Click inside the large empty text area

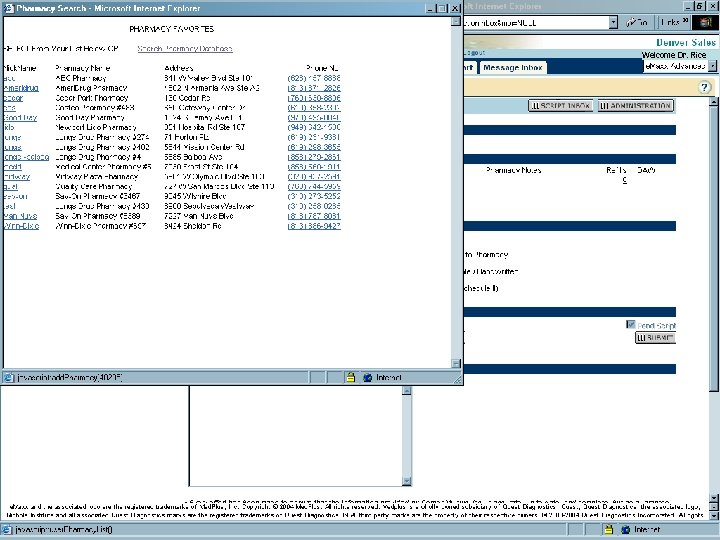click(296, 436)
